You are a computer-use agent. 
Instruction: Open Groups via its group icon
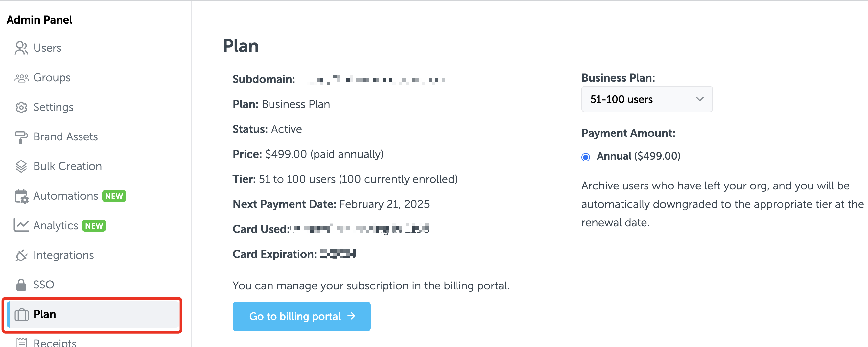(22, 78)
